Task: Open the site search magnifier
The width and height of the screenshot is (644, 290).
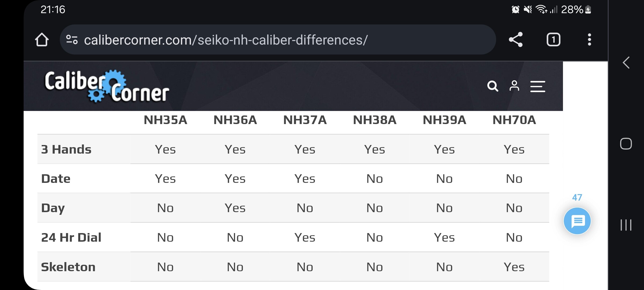Action: pyautogui.click(x=493, y=86)
